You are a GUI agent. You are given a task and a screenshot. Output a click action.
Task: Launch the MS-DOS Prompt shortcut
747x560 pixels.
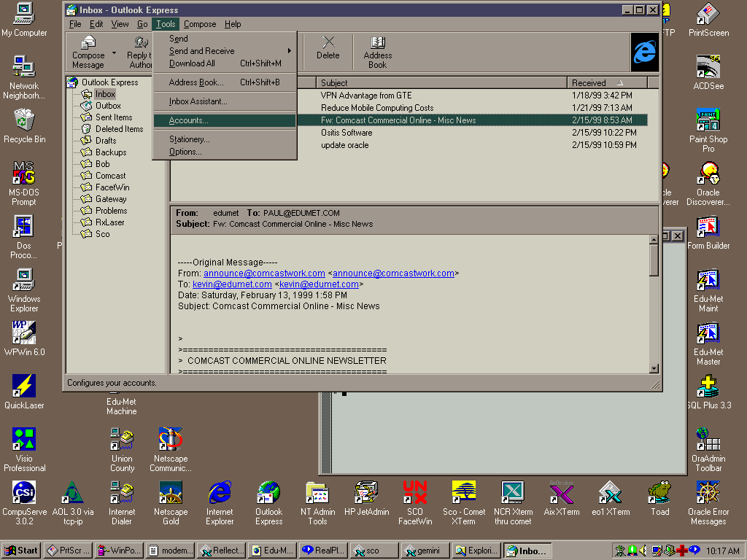24,183
